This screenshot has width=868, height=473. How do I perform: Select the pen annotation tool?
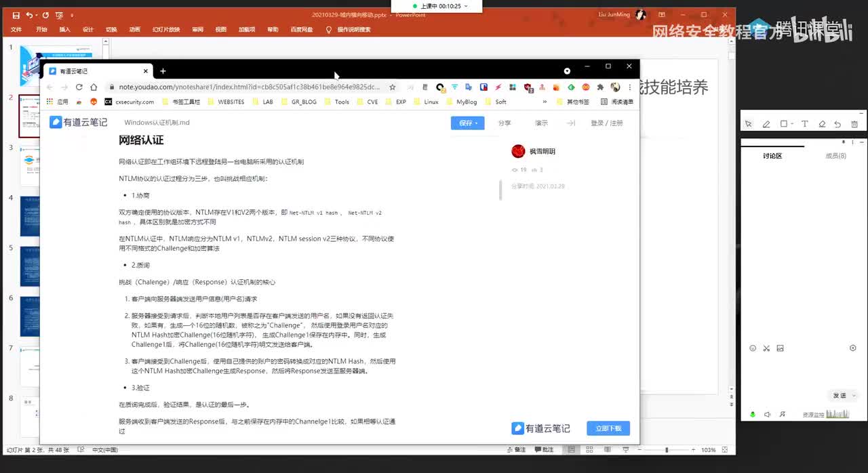tap(766, 124)
